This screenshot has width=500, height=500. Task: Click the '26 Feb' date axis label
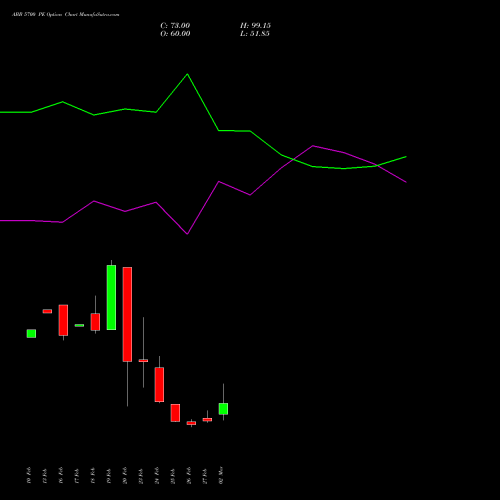coord(189,475)
